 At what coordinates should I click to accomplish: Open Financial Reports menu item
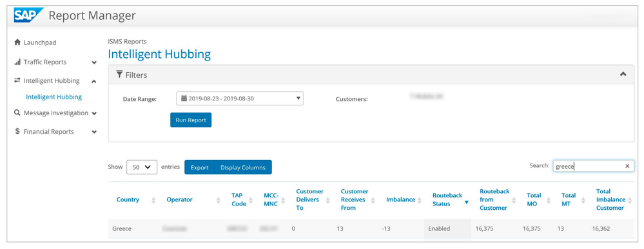[49, 132]
